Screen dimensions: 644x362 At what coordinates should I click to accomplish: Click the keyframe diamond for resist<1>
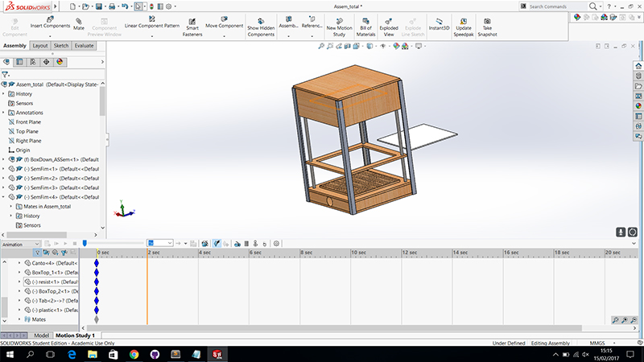tap(97, 282)
